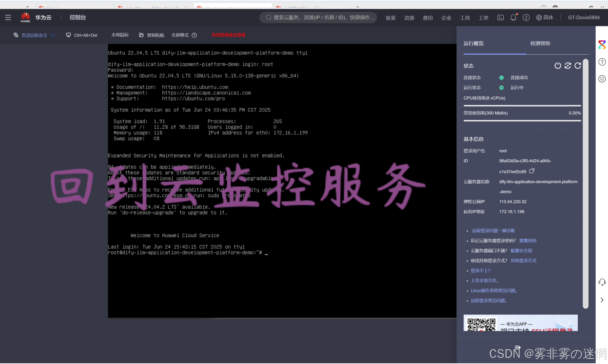Open the help question mark icon in header

[x=526, y=17]
